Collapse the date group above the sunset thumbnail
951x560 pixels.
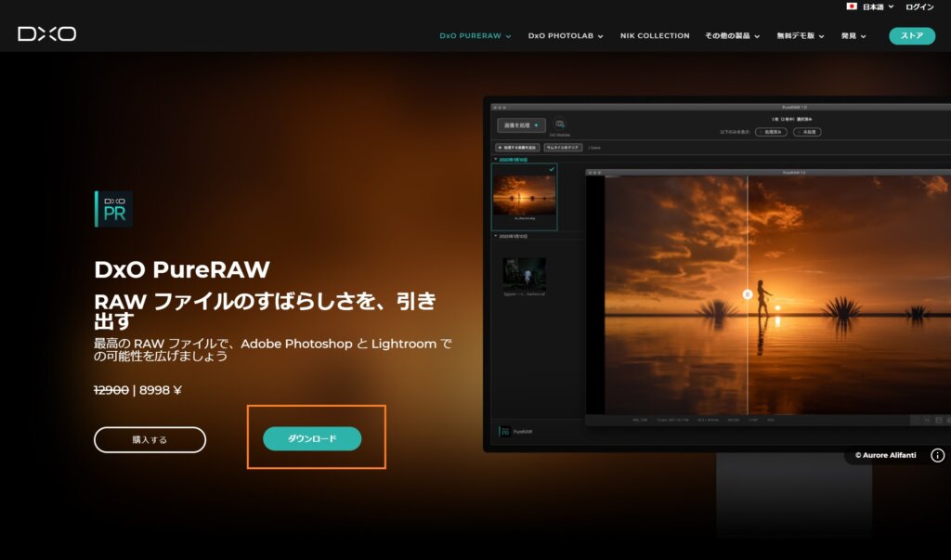click(x=496, y=160)
